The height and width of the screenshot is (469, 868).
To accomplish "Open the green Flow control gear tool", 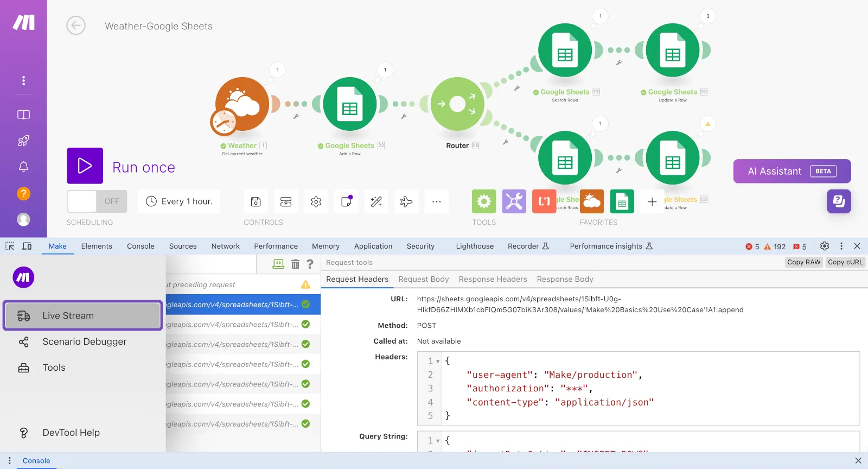I will (x=484, y=201).
